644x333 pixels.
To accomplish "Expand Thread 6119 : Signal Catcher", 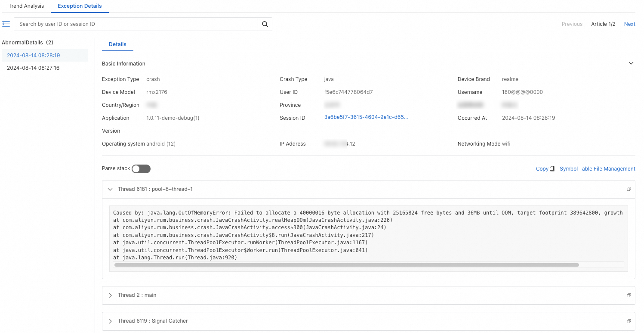I will pos(110,321).
